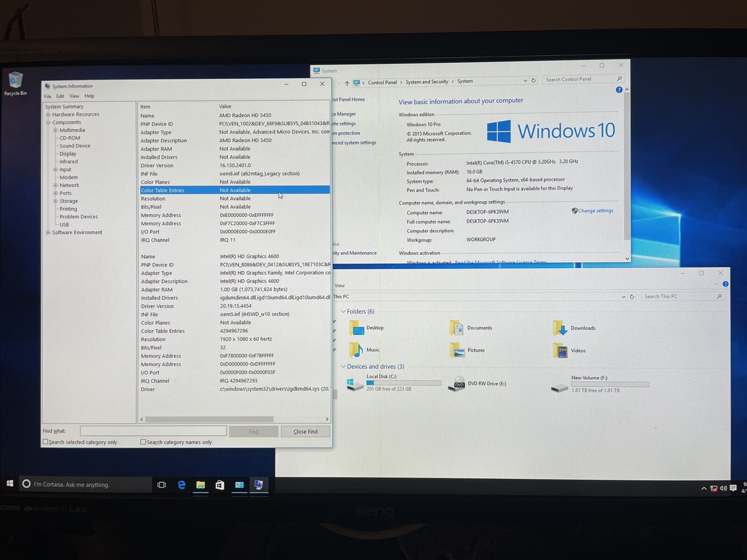
Task: Expand the Software Environment tree node
Action: (x=48, y=232)
